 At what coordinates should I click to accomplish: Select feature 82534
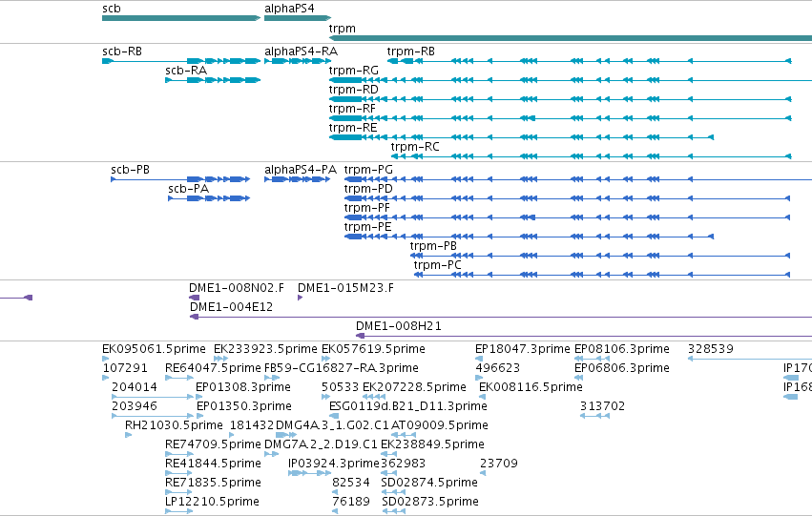(335, 492)
